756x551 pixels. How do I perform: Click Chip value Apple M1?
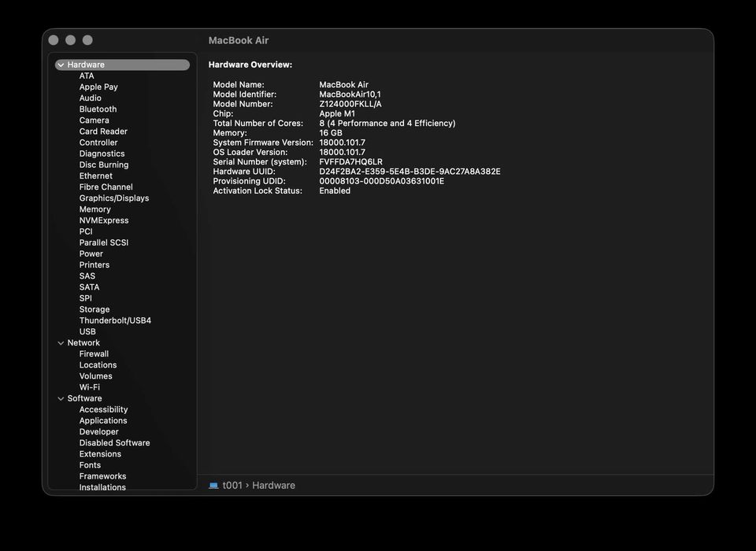[337, 114]
